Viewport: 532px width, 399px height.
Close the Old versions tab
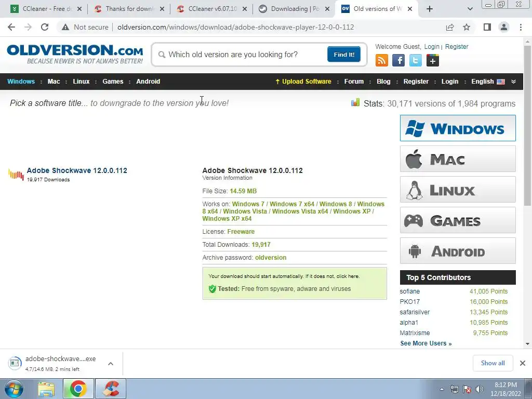click(x=410, y=9)
